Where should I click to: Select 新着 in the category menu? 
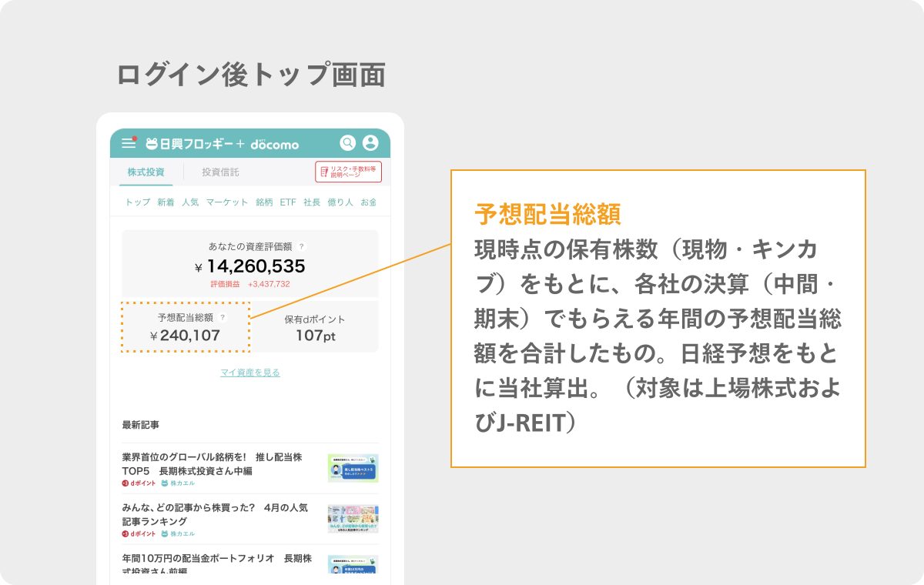(x=166, y=202)
